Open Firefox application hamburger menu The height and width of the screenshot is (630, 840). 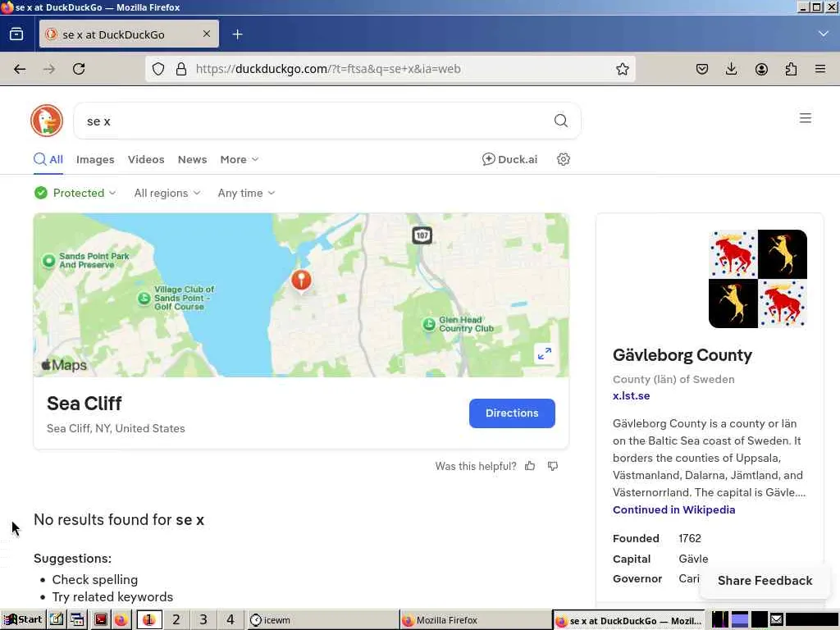pyautogui.click(x=820, y=69)
